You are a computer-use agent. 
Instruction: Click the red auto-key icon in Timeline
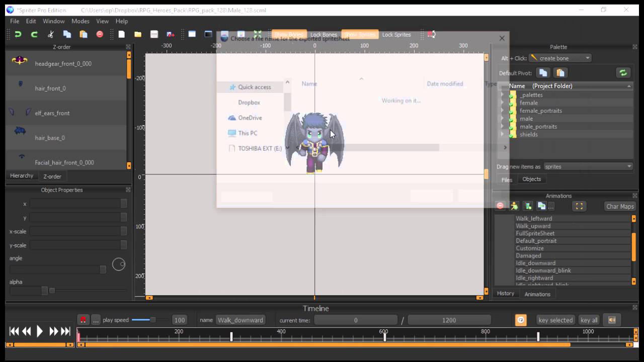click(83, 320)
